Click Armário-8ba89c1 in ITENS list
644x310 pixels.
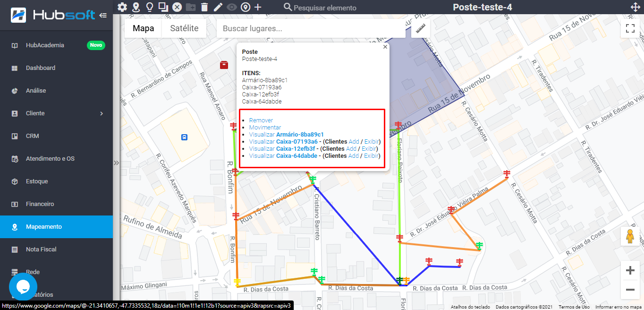(x=265, y=80)
